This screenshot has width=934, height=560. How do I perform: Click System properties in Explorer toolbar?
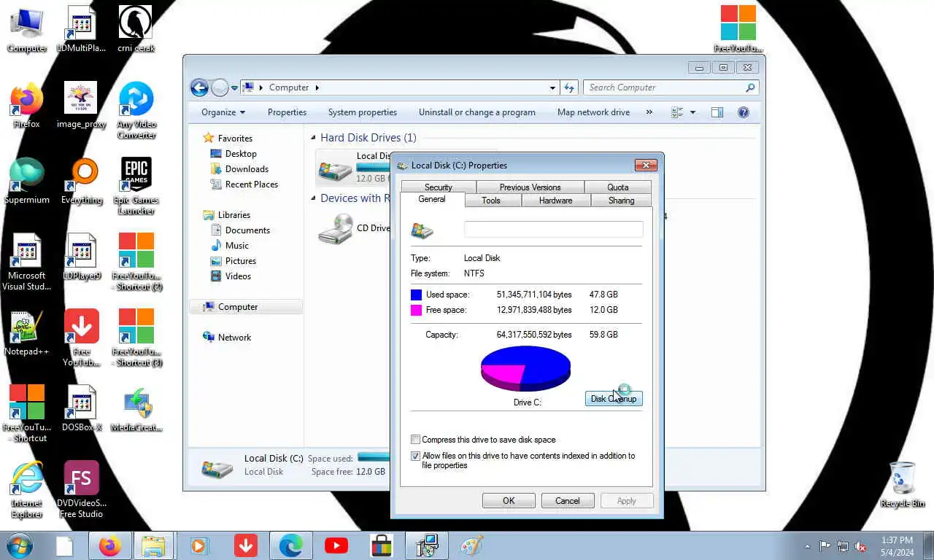(x=363, y=112)
